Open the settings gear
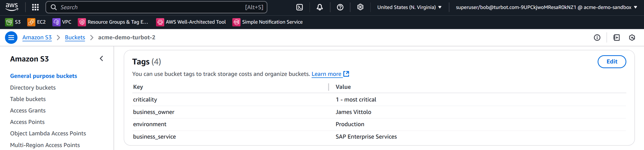 pos(360,7)
